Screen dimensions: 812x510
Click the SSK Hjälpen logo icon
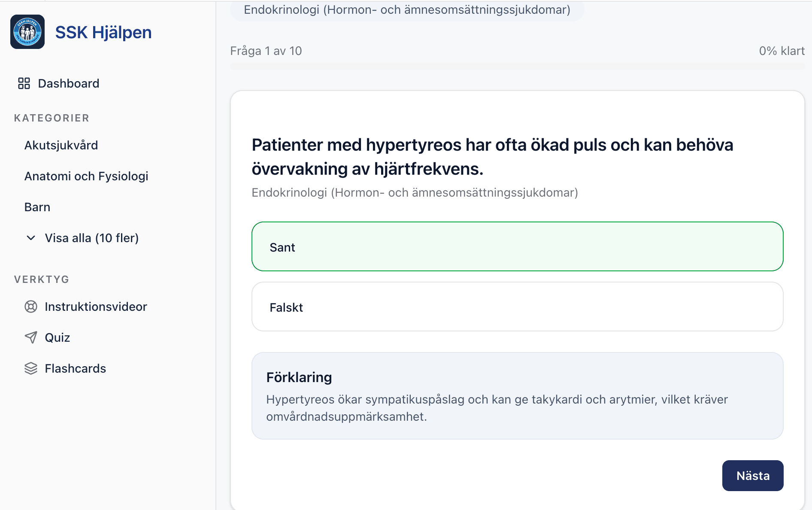pos(27,32)
